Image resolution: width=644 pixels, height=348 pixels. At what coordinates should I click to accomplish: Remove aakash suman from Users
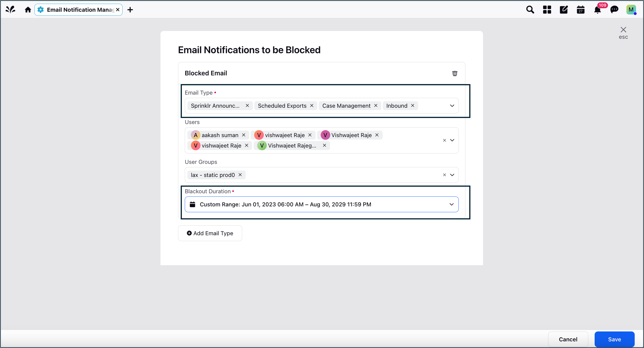[244, 135]
